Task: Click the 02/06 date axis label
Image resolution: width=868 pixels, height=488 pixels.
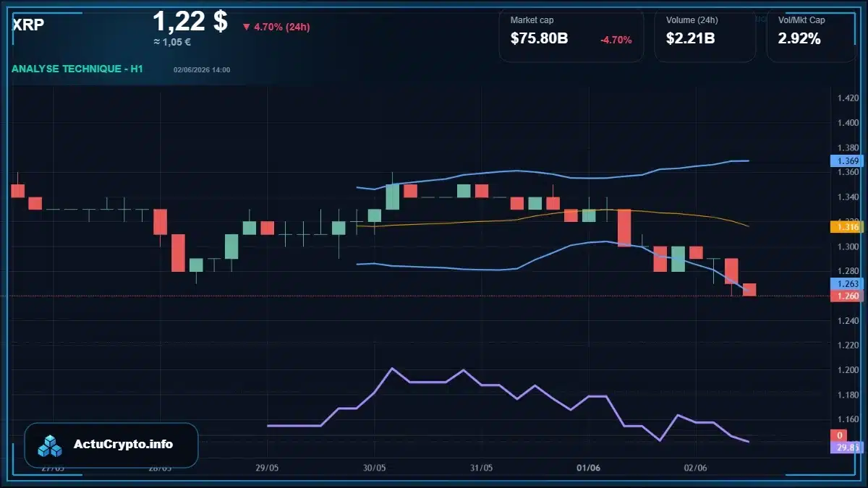Action: point(695,468)
